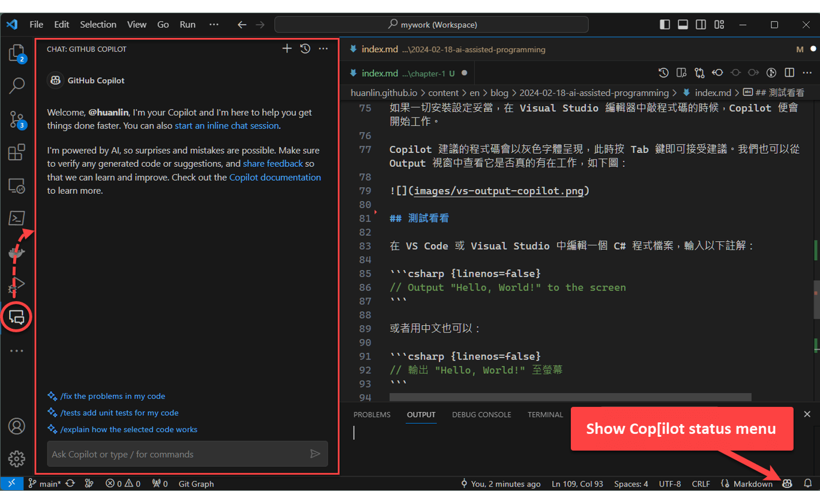Open the View menu

[137, 25]
